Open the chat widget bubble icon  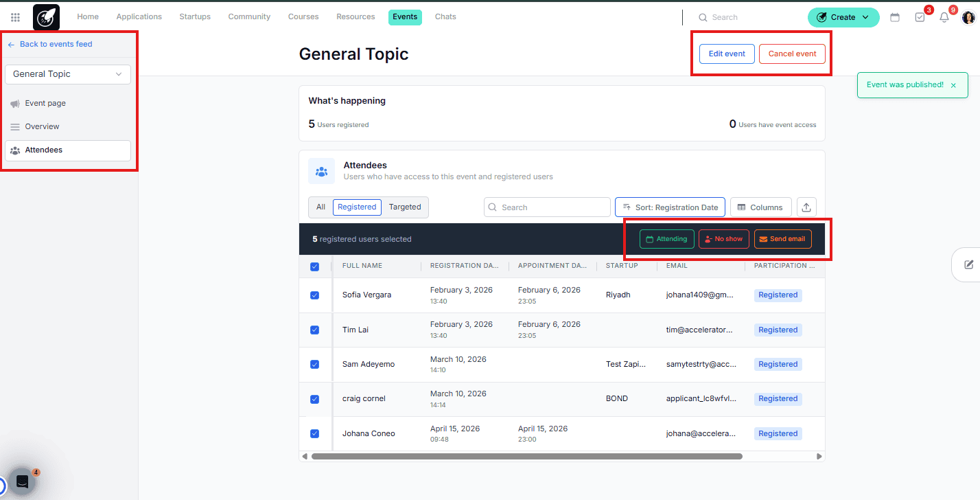point(22,481)
